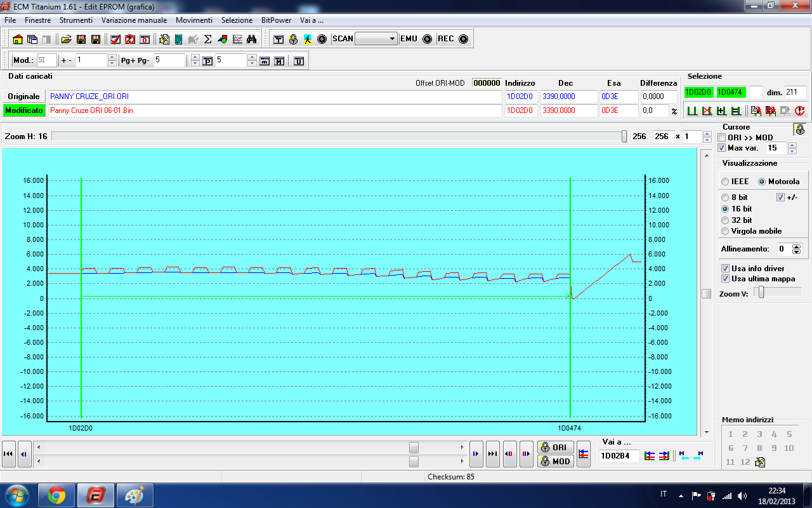812x508 pixels.
Task: Click the red circular refresh selection icon
Action: coord(799,110)
